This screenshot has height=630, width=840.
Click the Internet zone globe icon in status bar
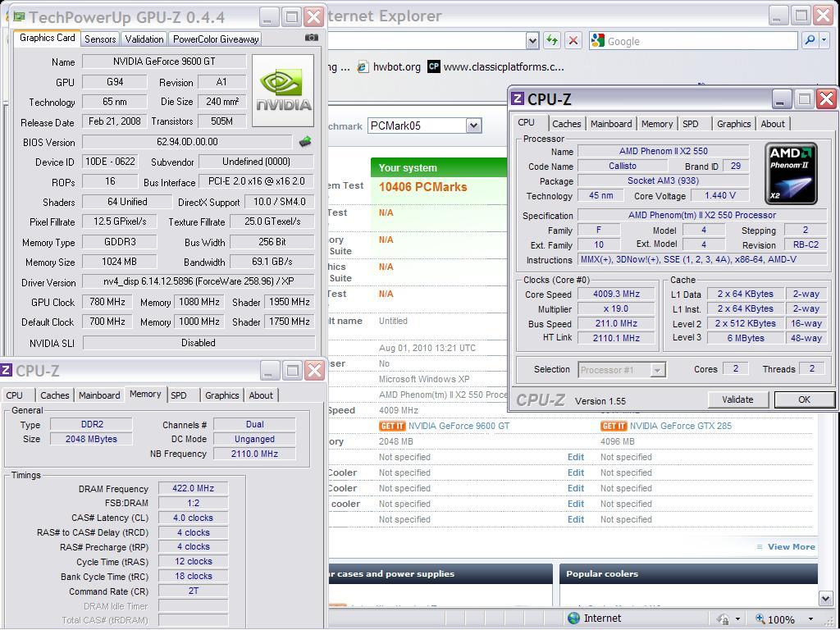tap(573, 619)
